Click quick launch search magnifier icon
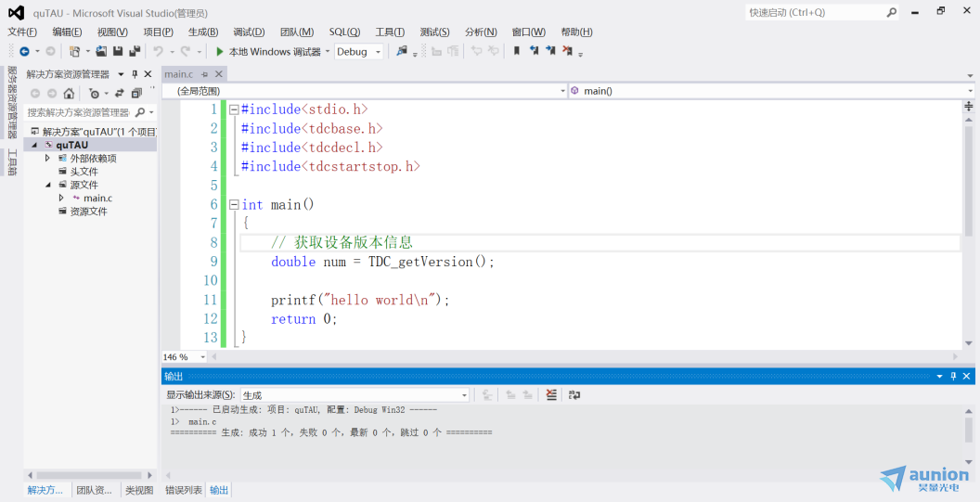Screen dimensions: 980x502 (892, 12)
